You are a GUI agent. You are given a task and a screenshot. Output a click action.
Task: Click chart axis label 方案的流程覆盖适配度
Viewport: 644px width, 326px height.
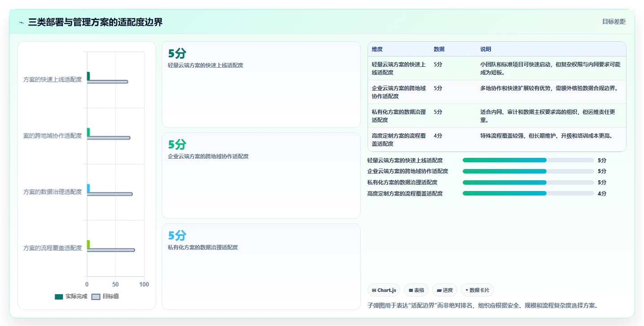[53, 248]
